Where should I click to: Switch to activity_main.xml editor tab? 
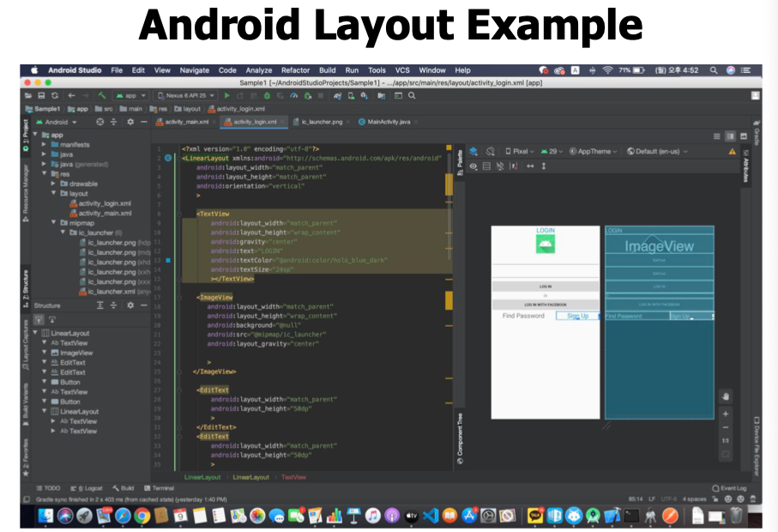[x=186, y=122]
